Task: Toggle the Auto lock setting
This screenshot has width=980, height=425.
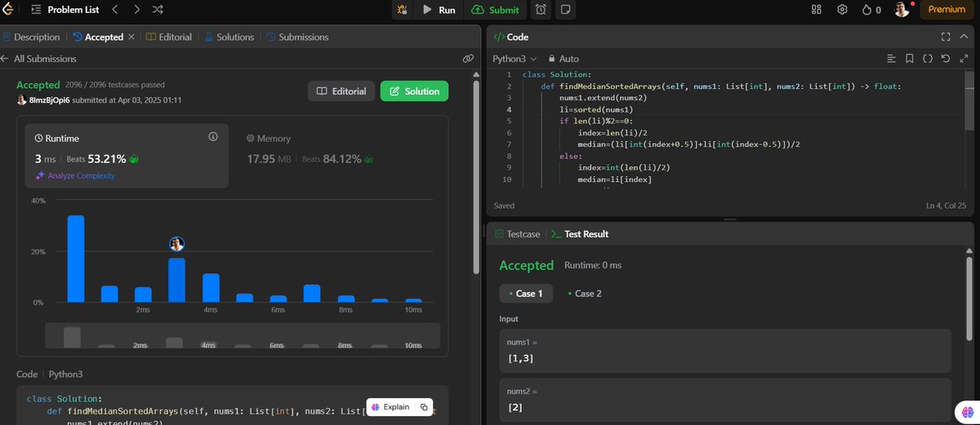Action: (564, 59)
